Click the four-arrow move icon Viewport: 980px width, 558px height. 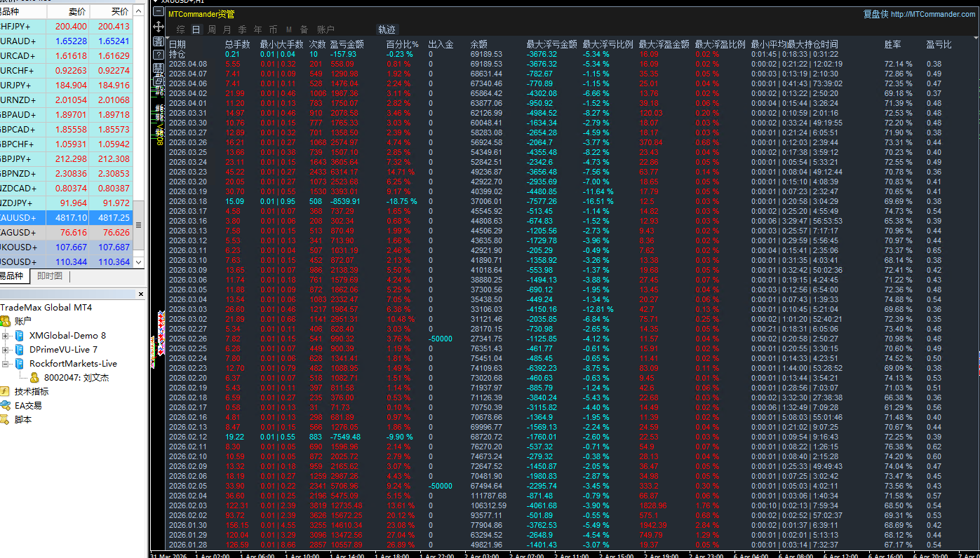159,27
